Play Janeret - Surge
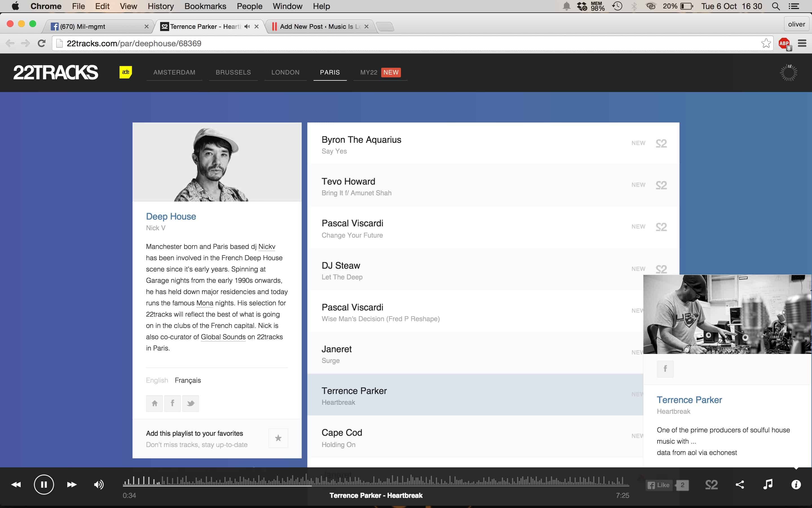 click(x=475, y=353)
